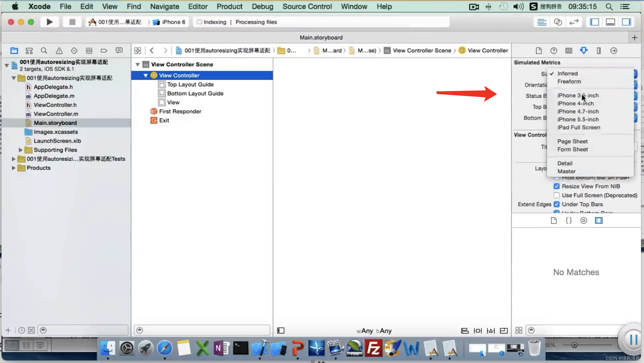Go forward in editor history
644x363 pixels.
[x=165, y=51]
